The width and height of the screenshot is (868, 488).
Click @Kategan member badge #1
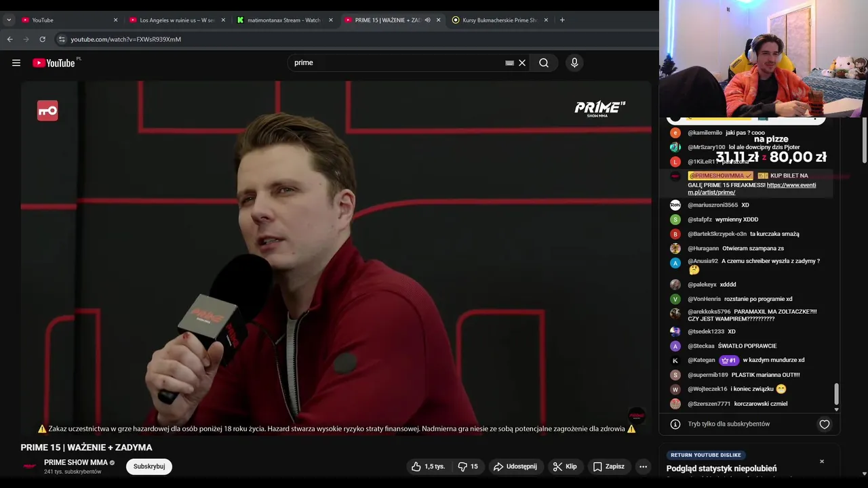click(x=729, y=361)
